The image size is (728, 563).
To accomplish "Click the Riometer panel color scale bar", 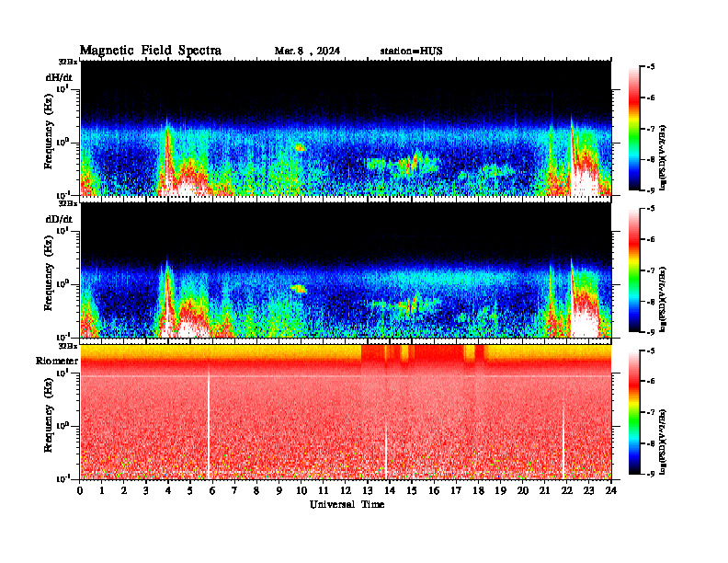I will click(x=634, y=412).
